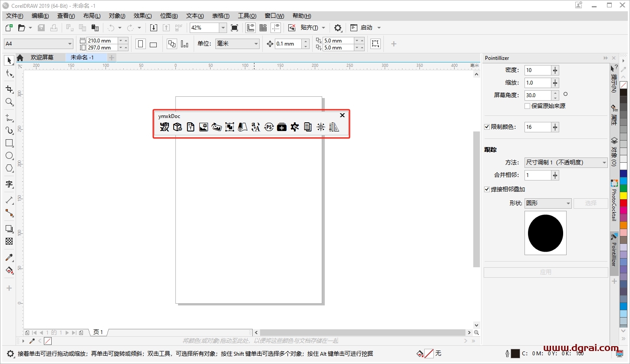
Task: Open the zoom level 42% dropdown
Action: point(223,28)
